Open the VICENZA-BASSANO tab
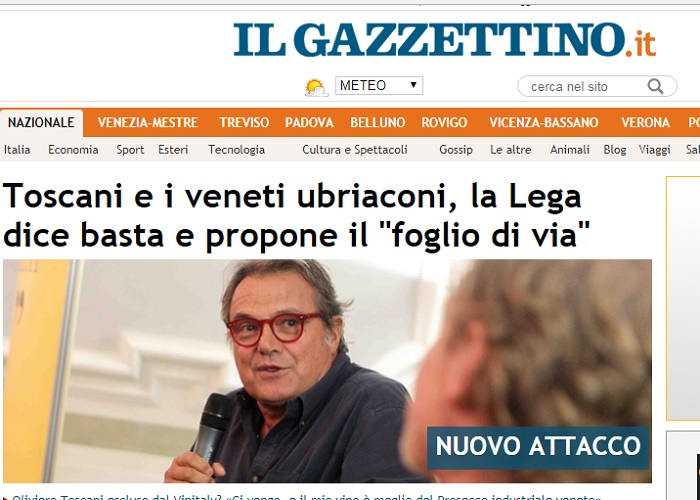 tap(544, 123)
